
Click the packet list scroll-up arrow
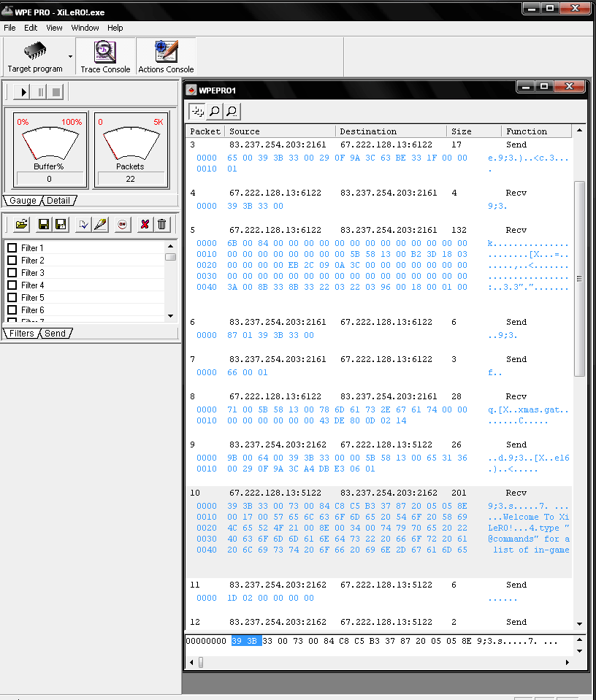tap(579, 131)
